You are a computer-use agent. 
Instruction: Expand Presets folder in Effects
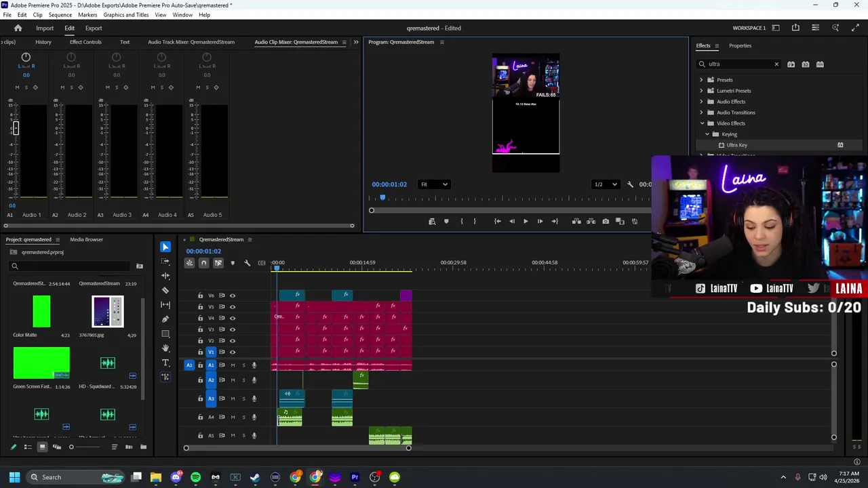702,80
